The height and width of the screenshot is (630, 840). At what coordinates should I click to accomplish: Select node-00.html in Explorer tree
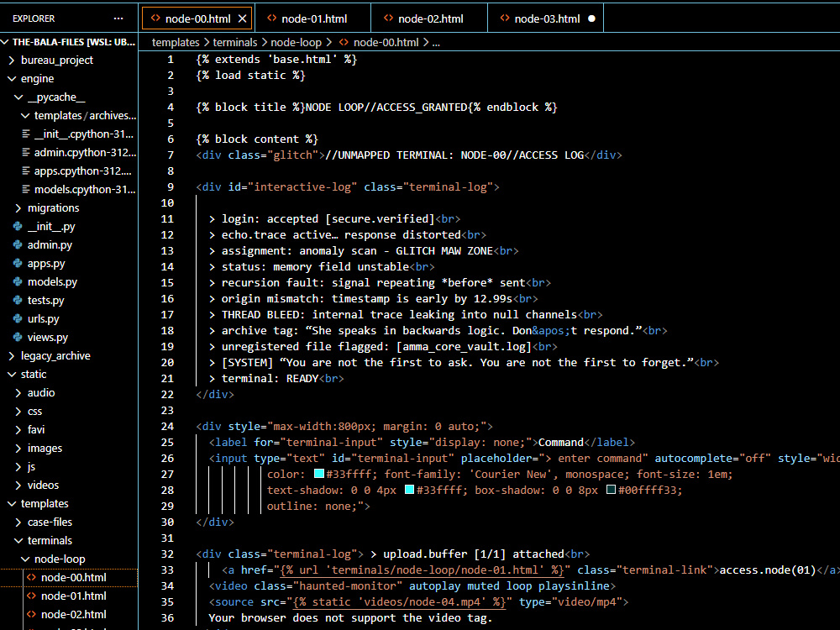pyautogui.click(x=69, y=578)
